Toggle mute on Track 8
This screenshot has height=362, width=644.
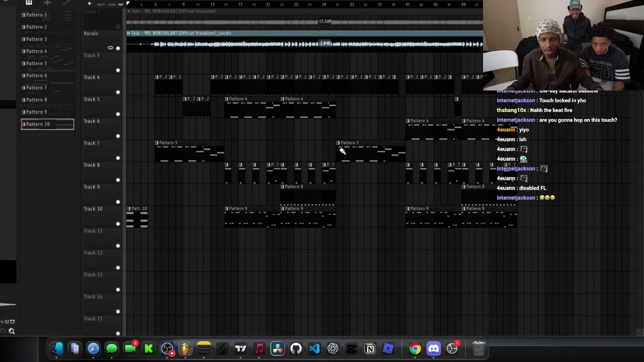118,180
